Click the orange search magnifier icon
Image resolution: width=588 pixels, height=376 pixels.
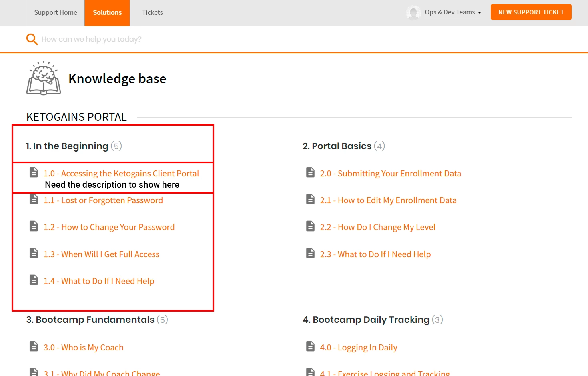tap(32, 39)
